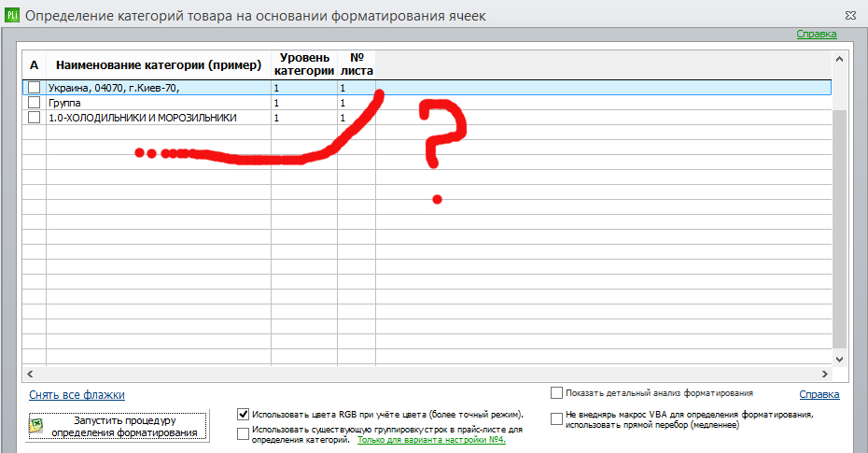
Task: Enable do not embed VBA macro option
Action: click(556, 418)
